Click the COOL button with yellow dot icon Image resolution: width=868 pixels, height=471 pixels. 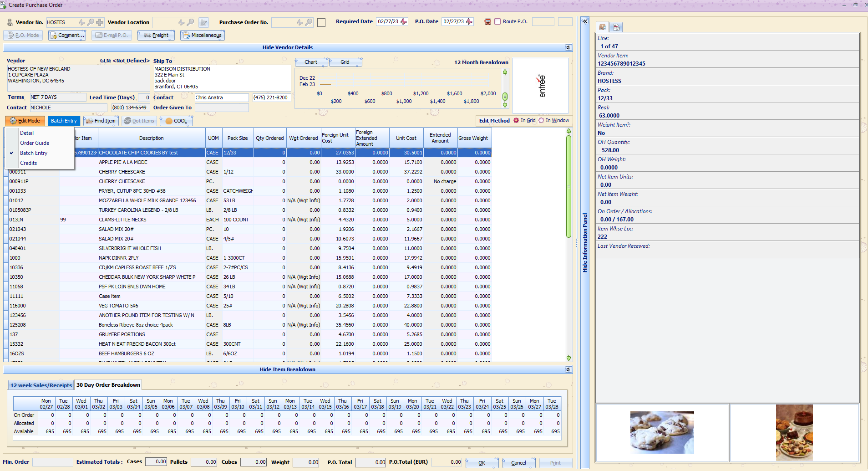click(x=176, y=121)
